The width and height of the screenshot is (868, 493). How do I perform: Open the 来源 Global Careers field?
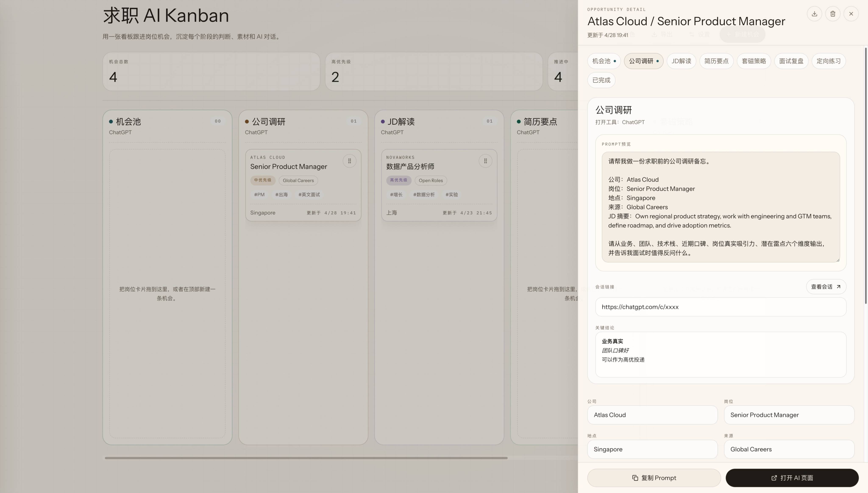[x=789, y=449]
